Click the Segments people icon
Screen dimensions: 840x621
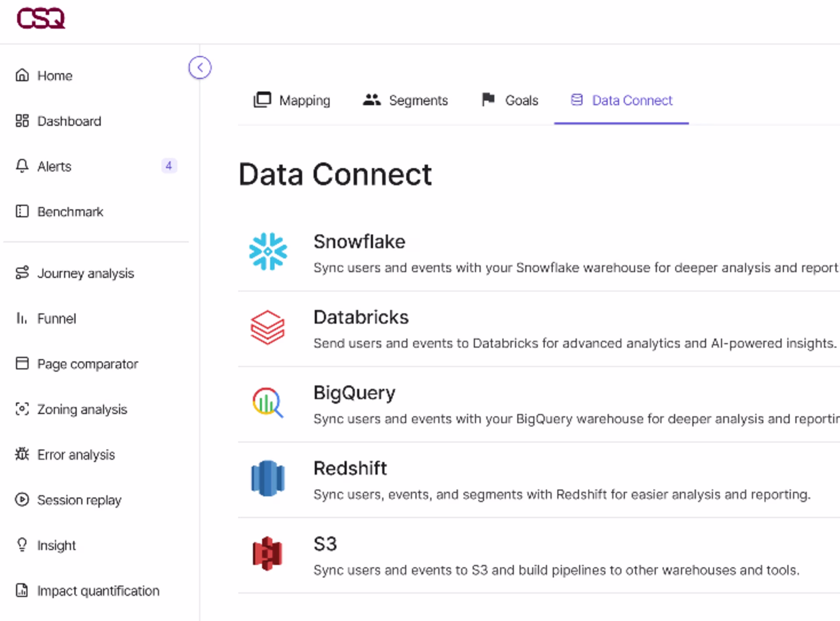(x=372, y=100)
